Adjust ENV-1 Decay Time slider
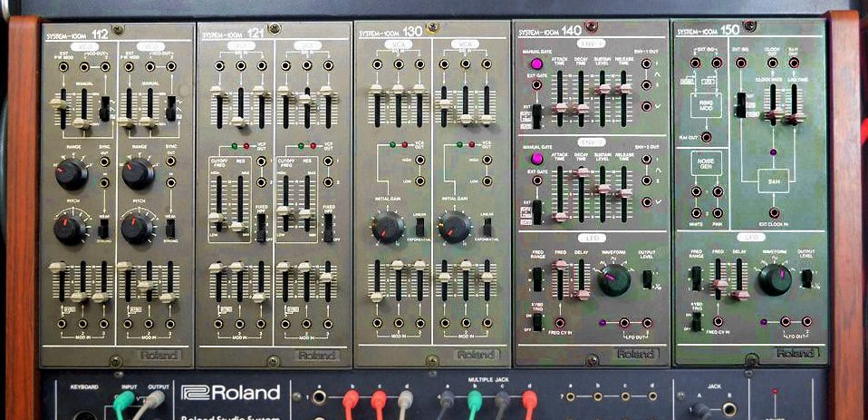 (582, 109)
